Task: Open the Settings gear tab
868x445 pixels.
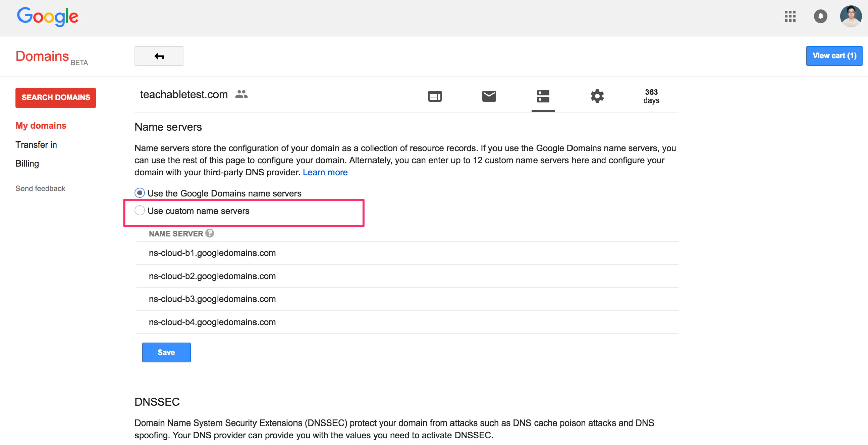Action: (x=597, y=96)
